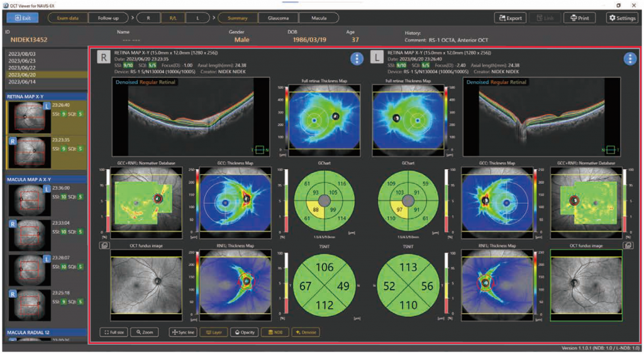This screenshot has width=644, height=354.
Task: Toggle the Layer overlay button
Action: point(214,332)
